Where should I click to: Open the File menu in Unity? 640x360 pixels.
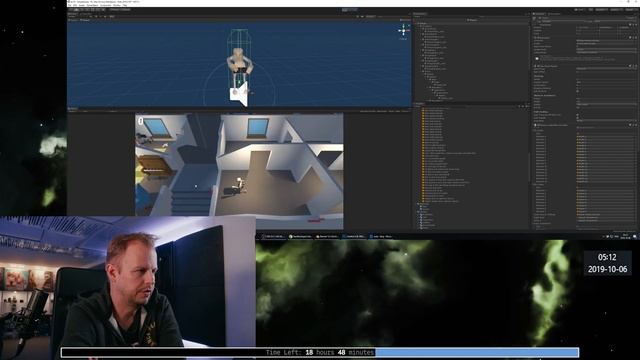(69, 5)
